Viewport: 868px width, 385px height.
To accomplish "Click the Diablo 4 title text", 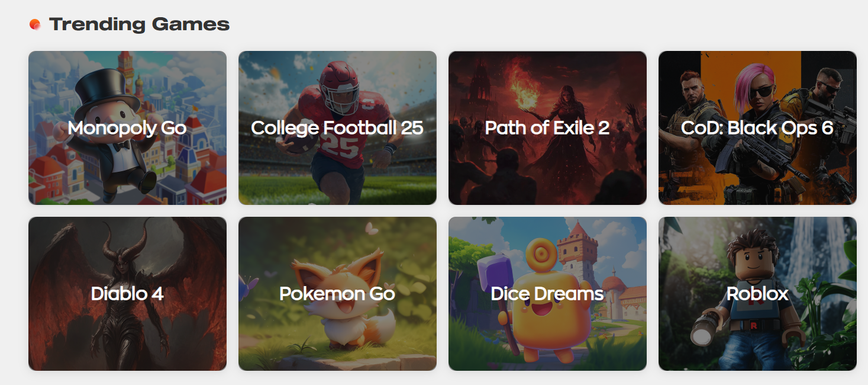I will [x=127, y=294].
